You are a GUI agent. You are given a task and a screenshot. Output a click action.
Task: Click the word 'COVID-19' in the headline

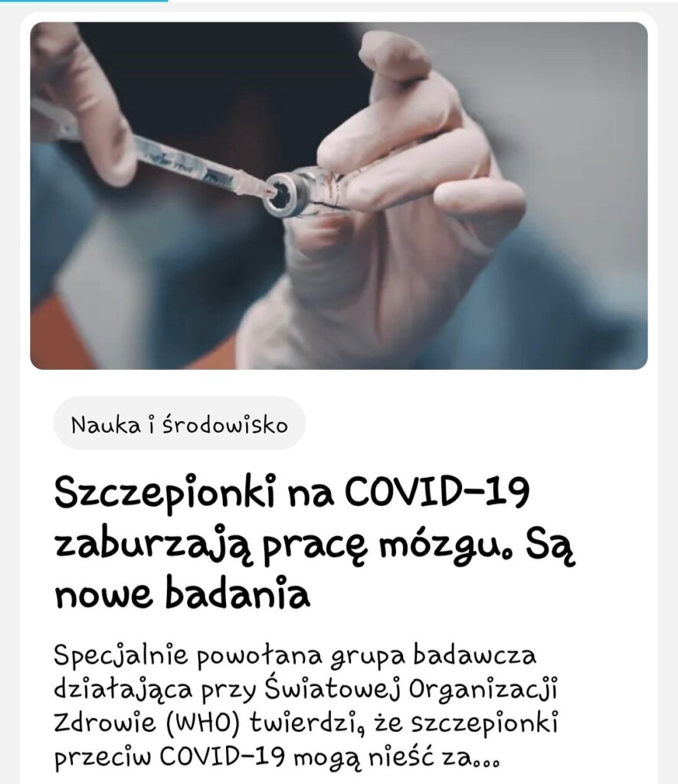coord(437,491)
